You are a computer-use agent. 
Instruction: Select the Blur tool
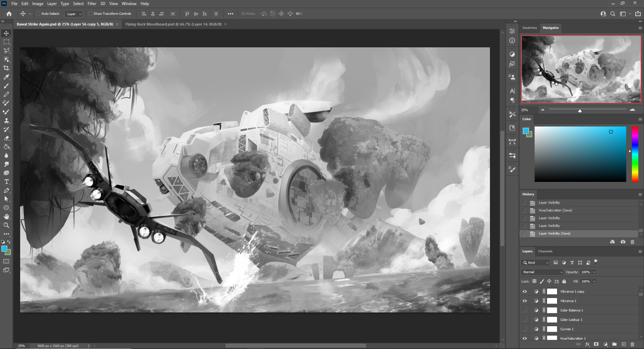tap(6, 155)
